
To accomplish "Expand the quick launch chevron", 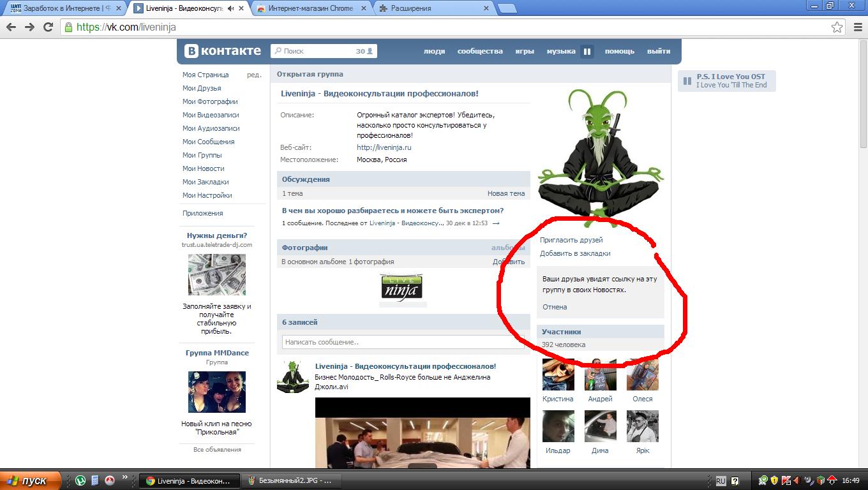I will 125,477.
